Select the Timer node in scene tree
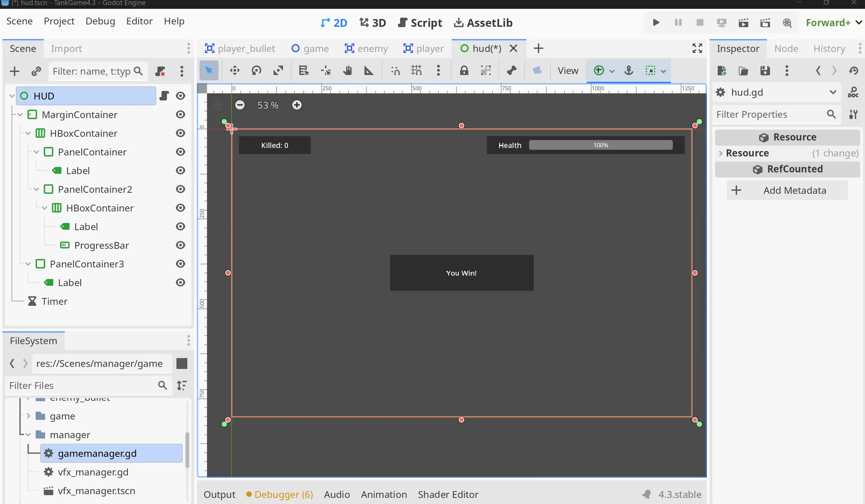This screenshot has width=865, height=504. [54, 301]
